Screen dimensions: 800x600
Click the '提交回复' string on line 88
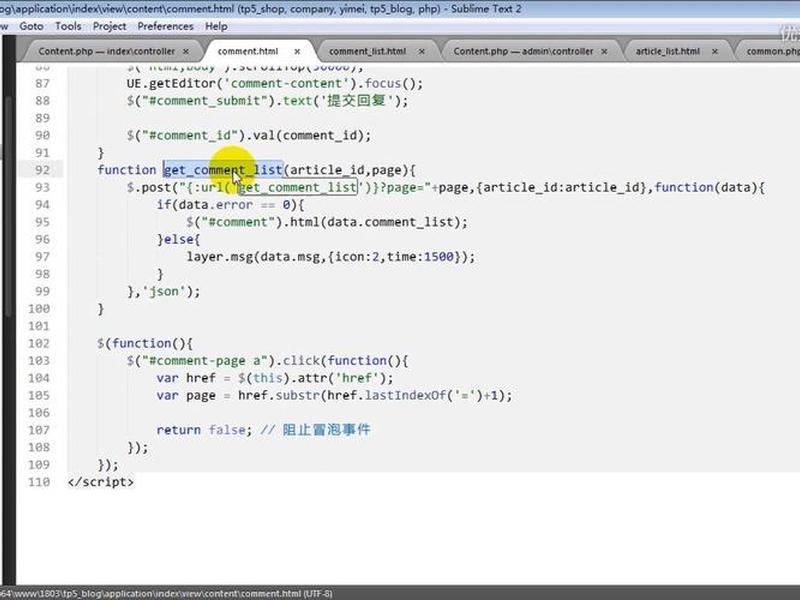(357, 101)
